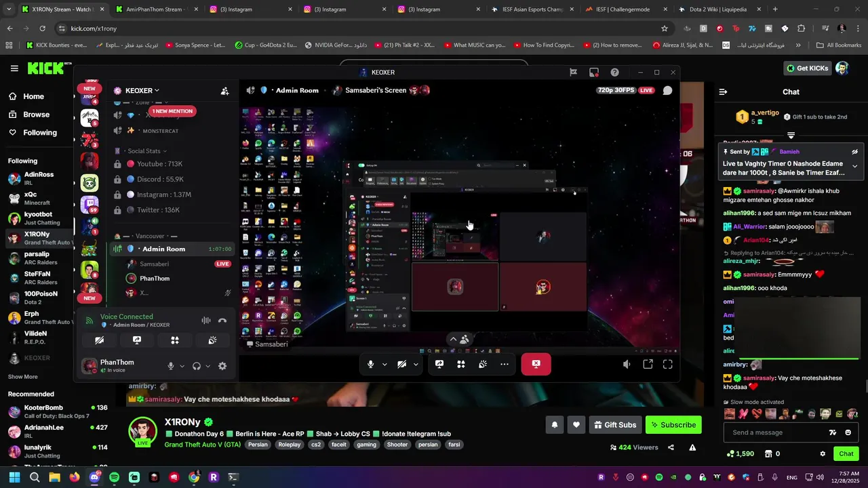Screen dimensions: 868x488
Task: Toggle camera in the call control bar
Action: click(401, 364)
